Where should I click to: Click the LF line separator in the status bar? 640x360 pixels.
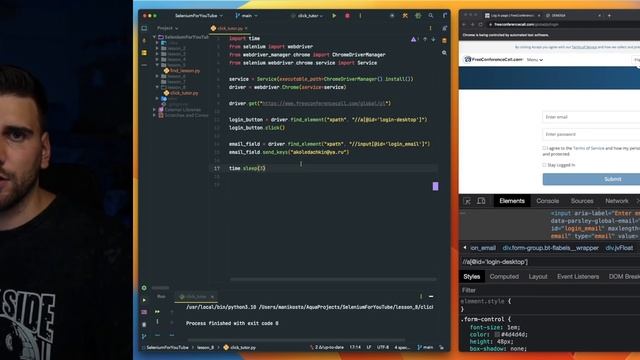click(x=369, y=347)
